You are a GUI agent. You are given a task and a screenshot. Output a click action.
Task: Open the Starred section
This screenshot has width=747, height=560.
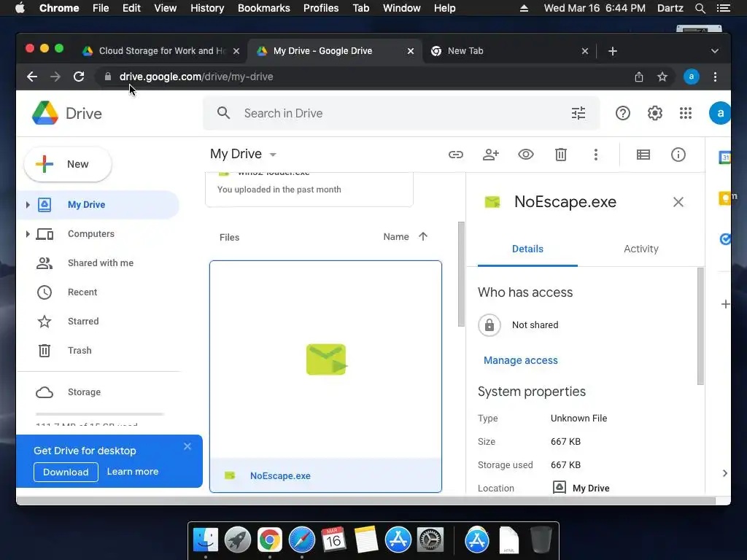pos(83,321)
